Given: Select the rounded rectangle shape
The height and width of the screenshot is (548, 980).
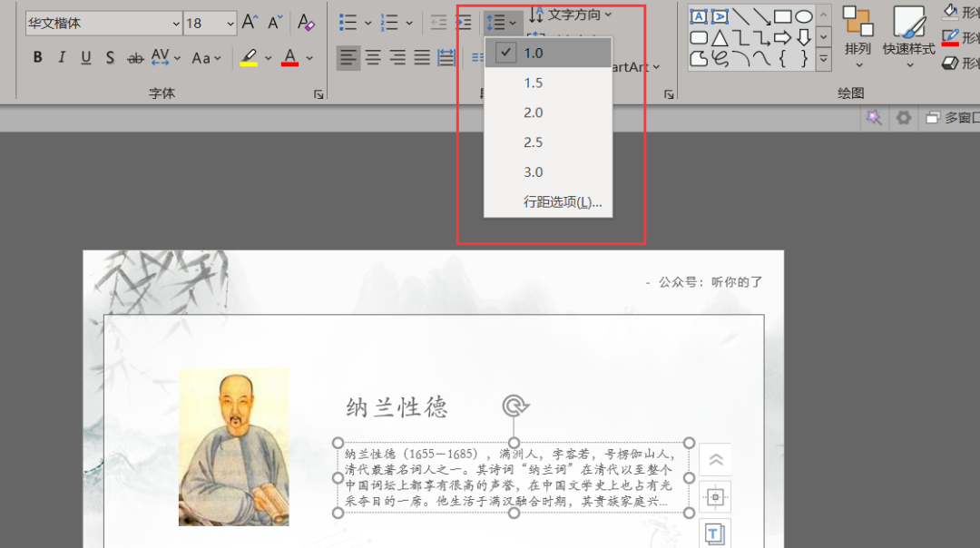Looking at the screenshot, I should [x=699, y=37].
